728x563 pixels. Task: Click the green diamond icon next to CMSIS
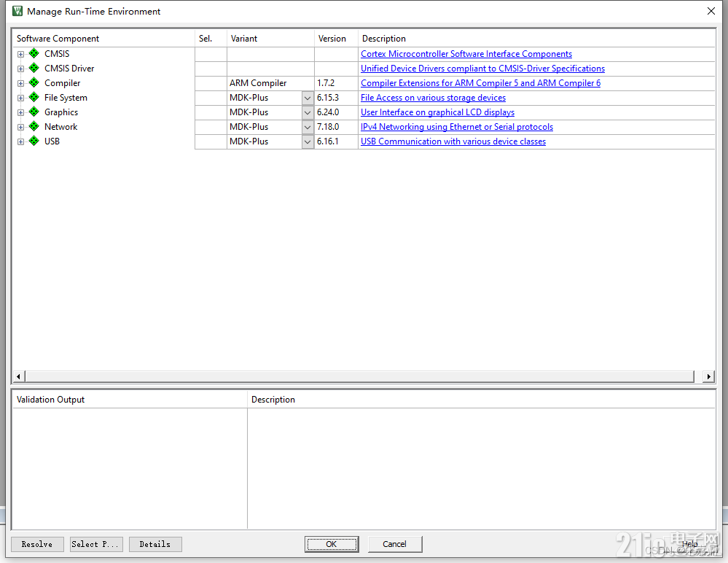34,53
